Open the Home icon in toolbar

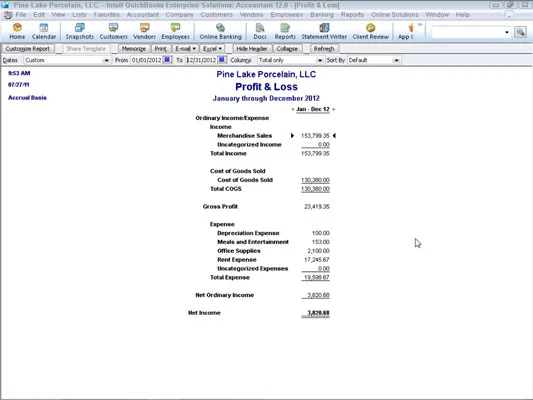tap(17, 31)
